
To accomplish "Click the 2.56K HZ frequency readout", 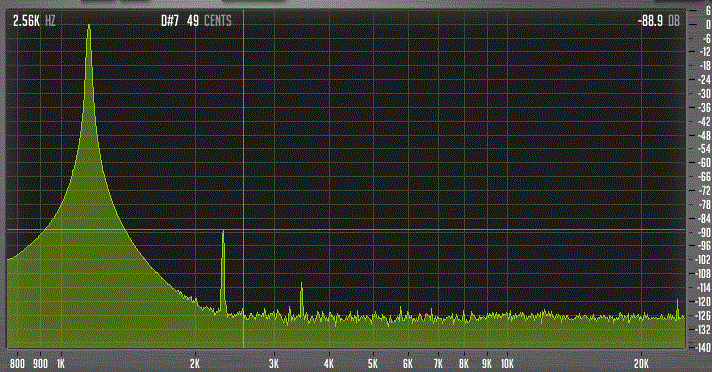I will click(x=34, y=21).
